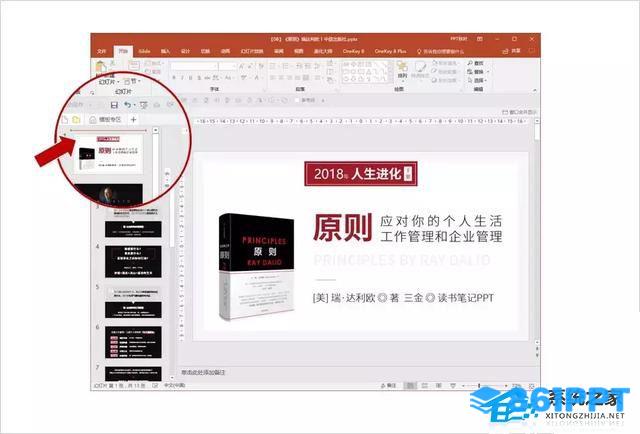Screen dimensions: 640x434
Task: Select the 原则 title text on the slide
Action: tap(342, 228)
